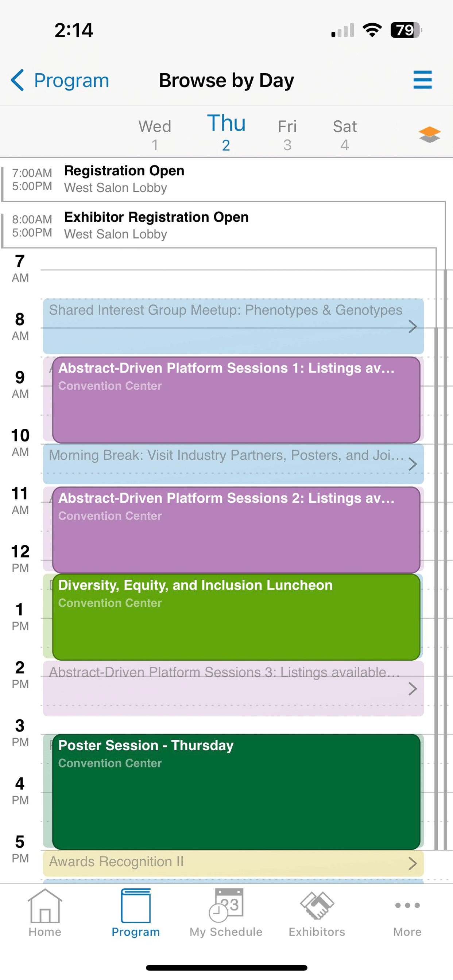Select the Program tab icon
This screenshot has width=453, height=980.
coord(136,906)
